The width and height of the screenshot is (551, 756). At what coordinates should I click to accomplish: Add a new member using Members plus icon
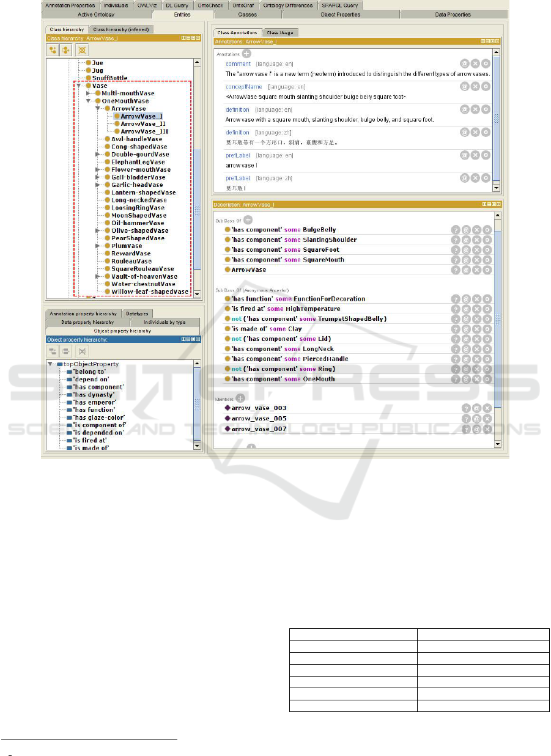pos(240,398)
